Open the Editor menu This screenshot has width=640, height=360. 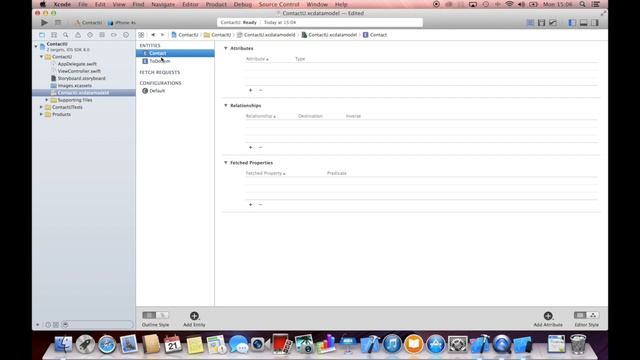[x=190, y=4]
